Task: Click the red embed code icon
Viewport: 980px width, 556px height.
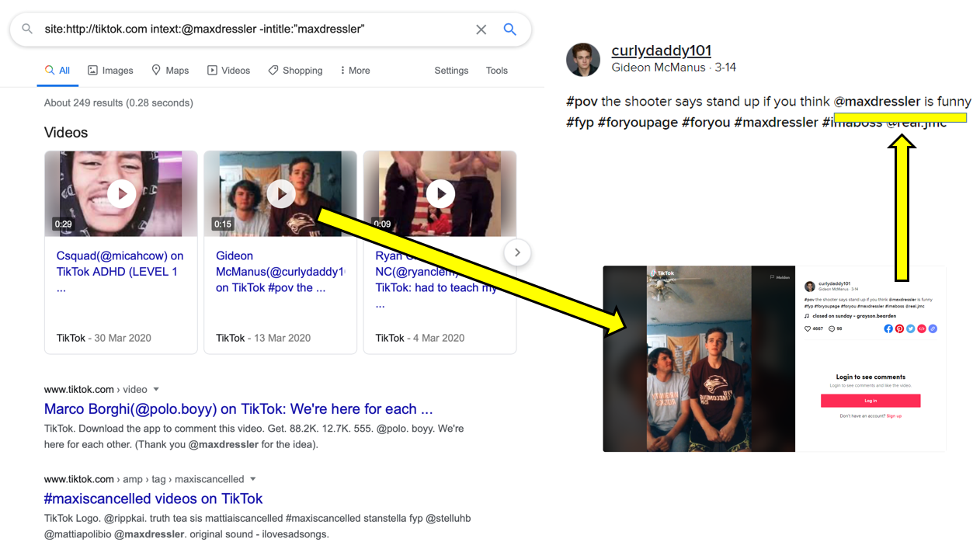Action: pos(922,328)
